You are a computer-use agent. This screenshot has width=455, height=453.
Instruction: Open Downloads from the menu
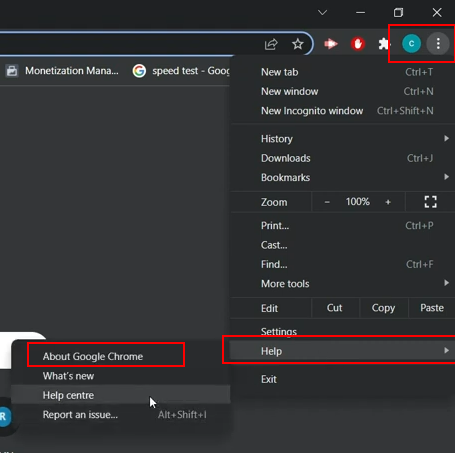click(343, 158)
